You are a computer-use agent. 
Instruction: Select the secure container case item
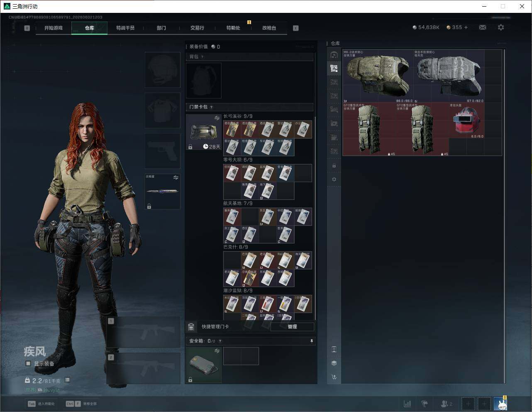204,365
